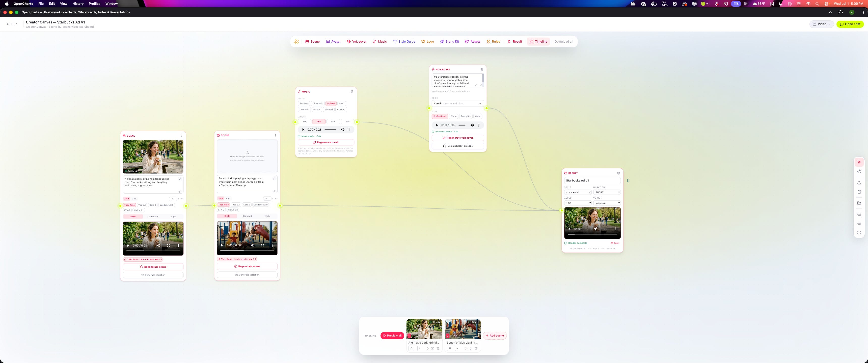Open the Video mode dropdown in header
This screenshot has height=363, width=868.
click(x=822, y=24)
